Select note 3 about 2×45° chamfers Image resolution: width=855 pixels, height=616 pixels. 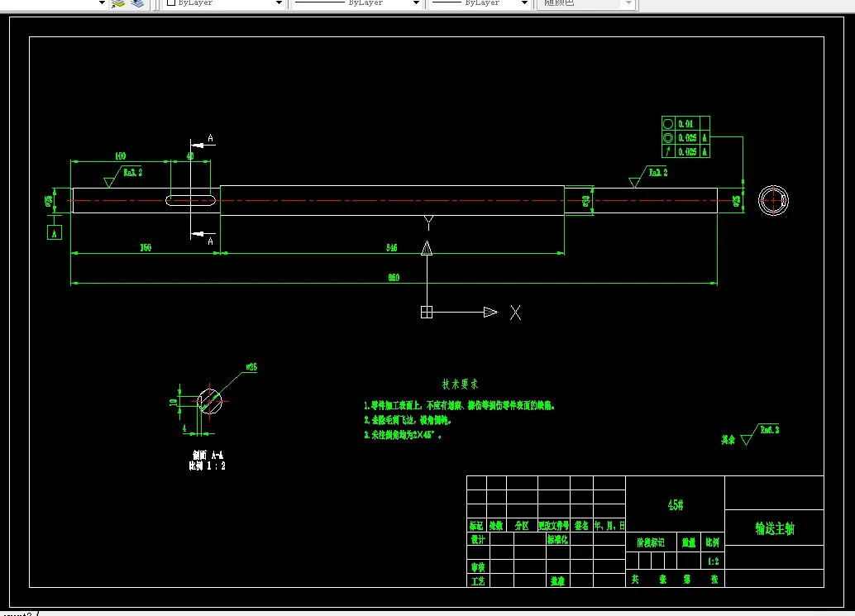click(403, 435)
